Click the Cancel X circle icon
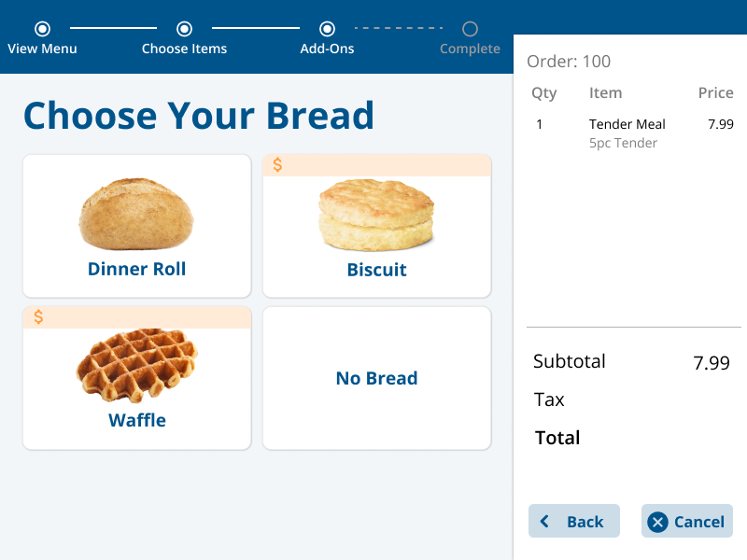747x560 pixels. pos(657,522)
